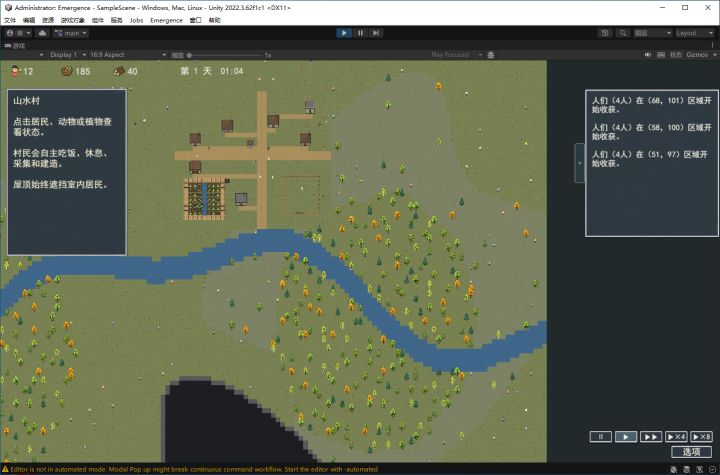The width and height of the screenshot is (720, 475).
Task: Click the Unity editor Step button
Action: [376, 33]
